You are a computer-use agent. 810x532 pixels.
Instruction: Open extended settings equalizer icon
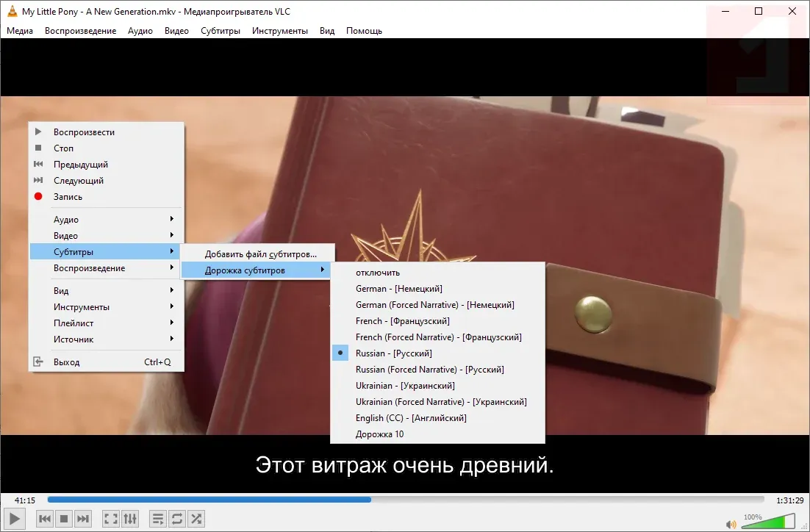click(x=130, y=519)
